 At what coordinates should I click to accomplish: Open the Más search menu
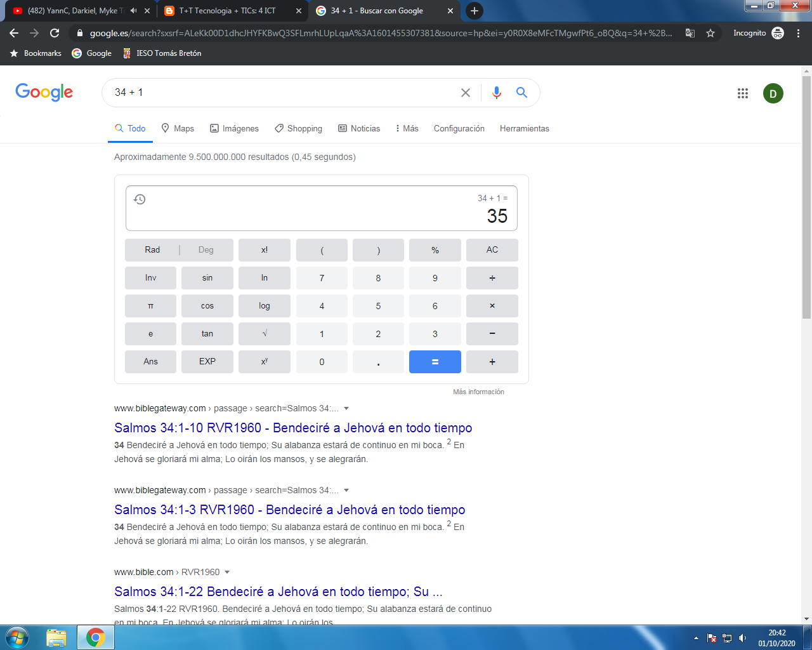[x=407, y=128]
